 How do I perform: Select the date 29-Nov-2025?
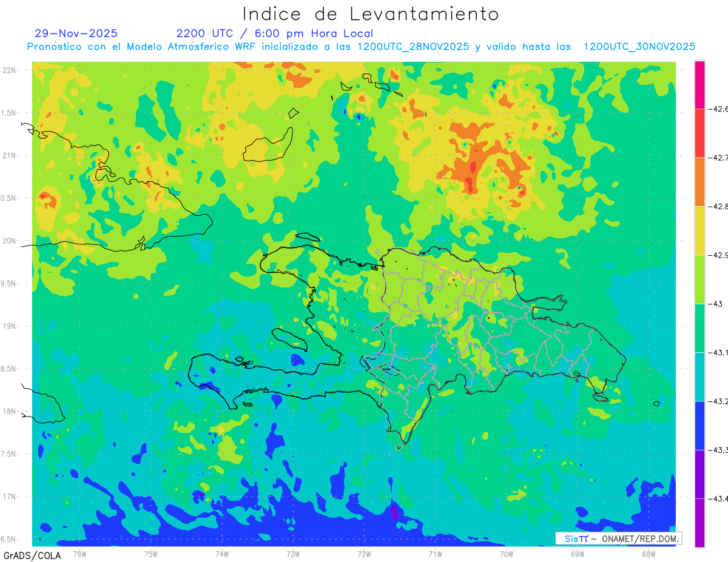[76, 33]
